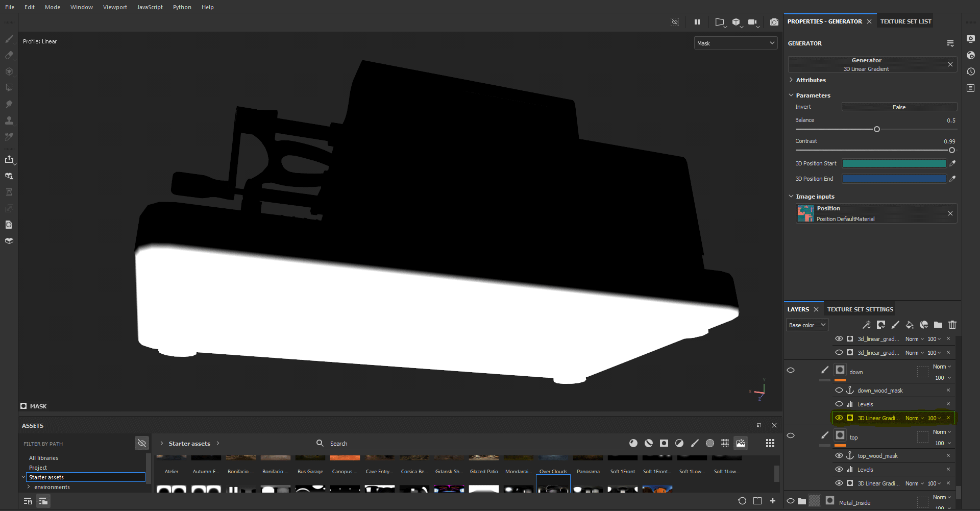The width and height of the screenshot is (980, 511).
Task: Click the 3D Position End color swatch
Action: tap(894, 179)
